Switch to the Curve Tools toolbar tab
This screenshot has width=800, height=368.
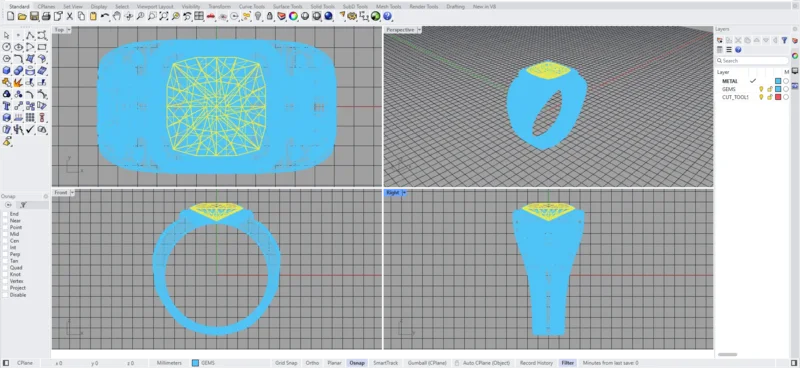pyautogui.click(x=253, y=7)
